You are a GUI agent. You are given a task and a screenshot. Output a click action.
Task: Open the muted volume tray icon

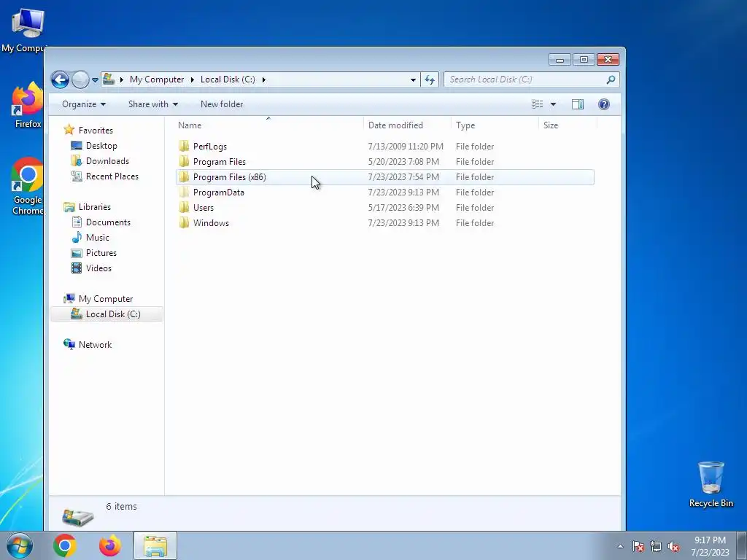[673, 546]
